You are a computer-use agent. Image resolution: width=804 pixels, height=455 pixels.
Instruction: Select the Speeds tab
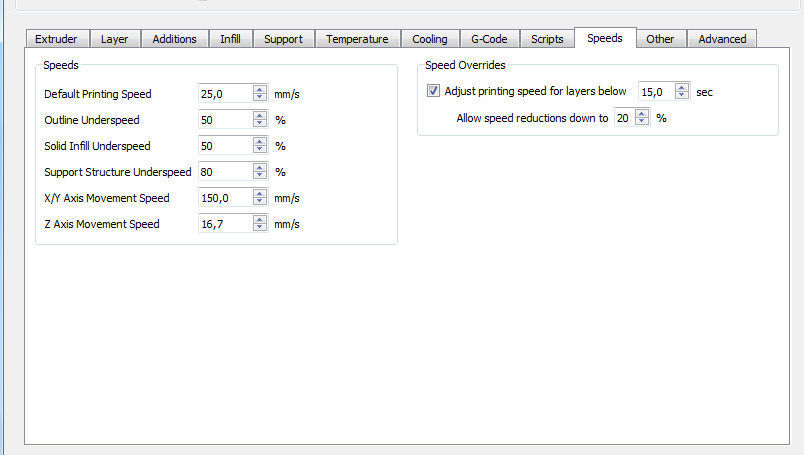coord(605,38)
